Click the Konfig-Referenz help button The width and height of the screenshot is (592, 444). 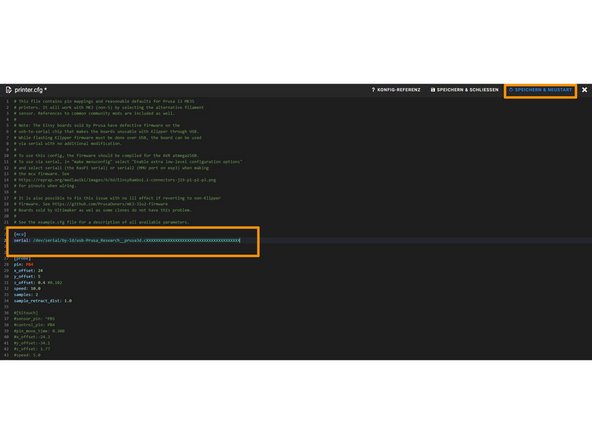click(396, 90)
